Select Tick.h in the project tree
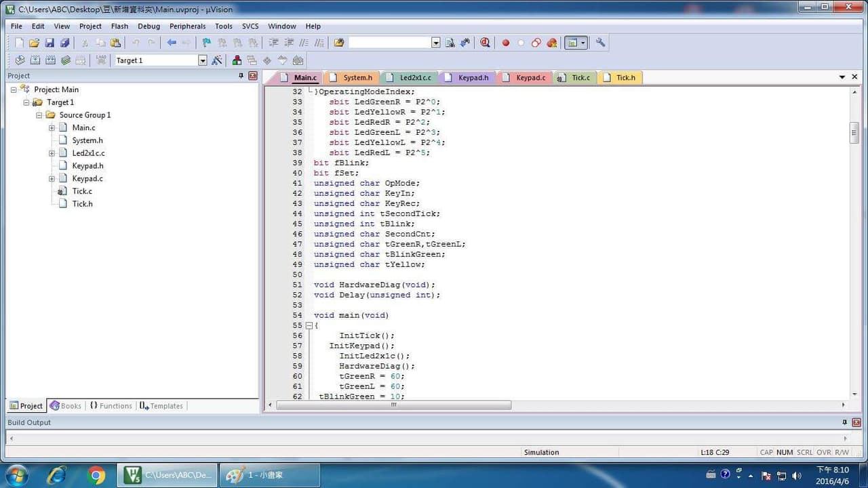 82,204
